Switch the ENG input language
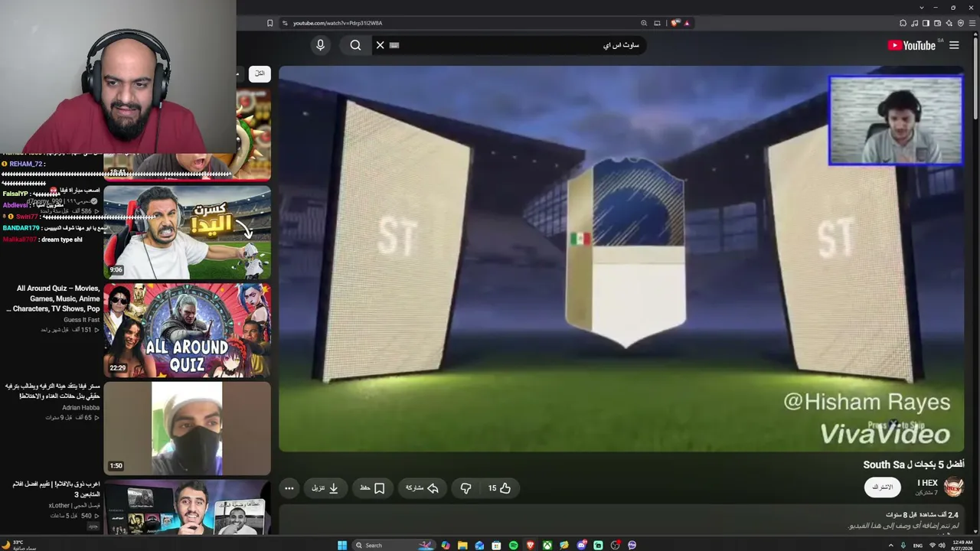This screenshot has height=551, width=980. coord(918,545)
